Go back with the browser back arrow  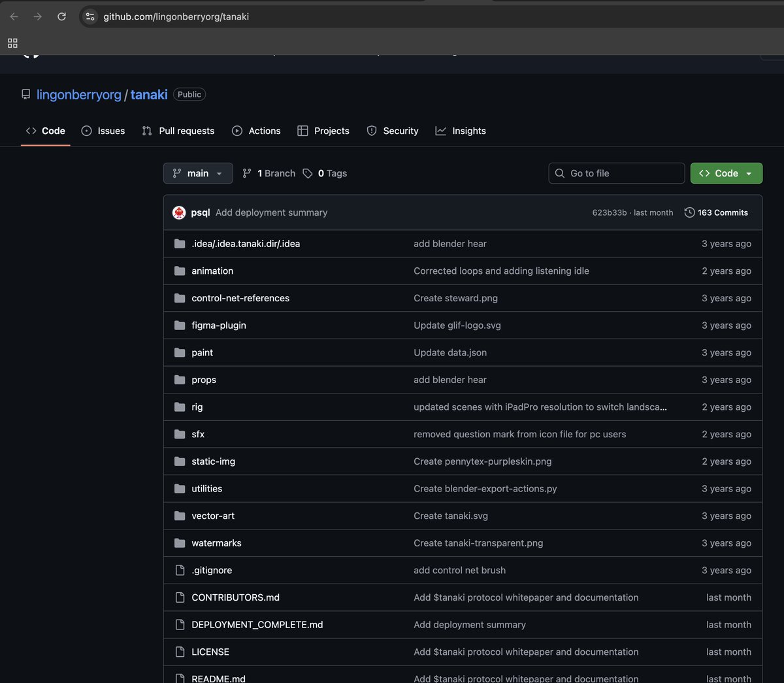(14, 16)
